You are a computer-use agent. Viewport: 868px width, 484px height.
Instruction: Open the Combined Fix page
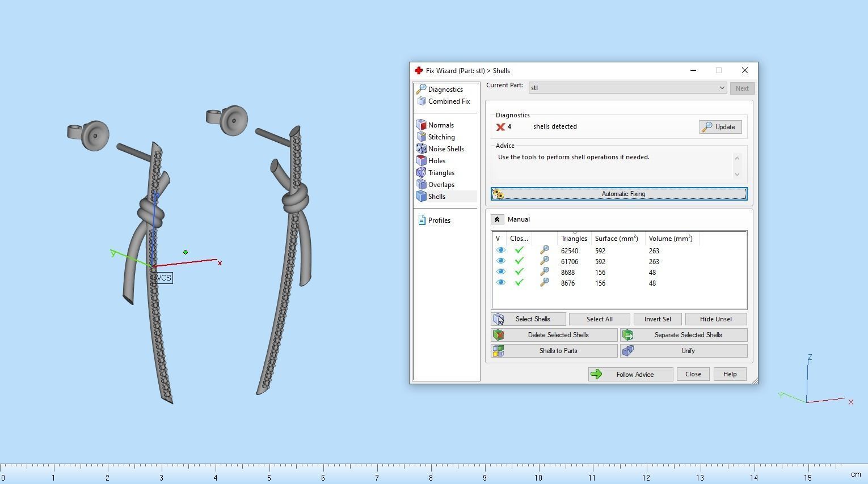443,101
